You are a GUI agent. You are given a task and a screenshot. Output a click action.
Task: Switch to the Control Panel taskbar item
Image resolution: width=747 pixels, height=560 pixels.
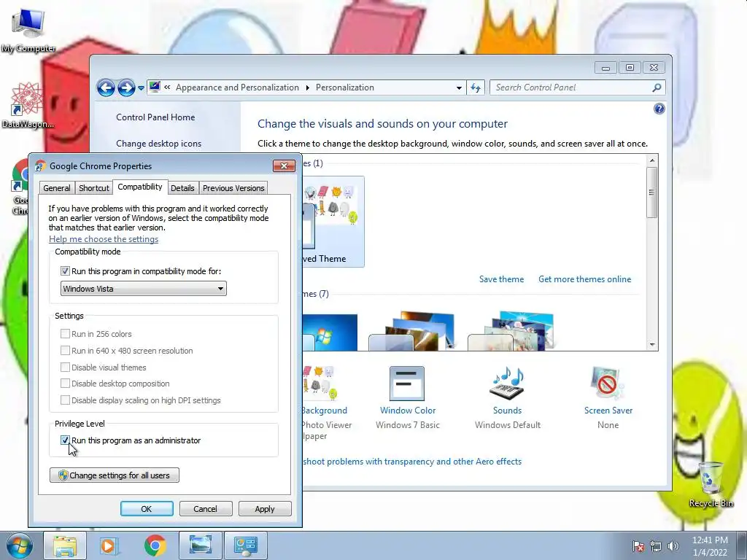coord(245,545)
